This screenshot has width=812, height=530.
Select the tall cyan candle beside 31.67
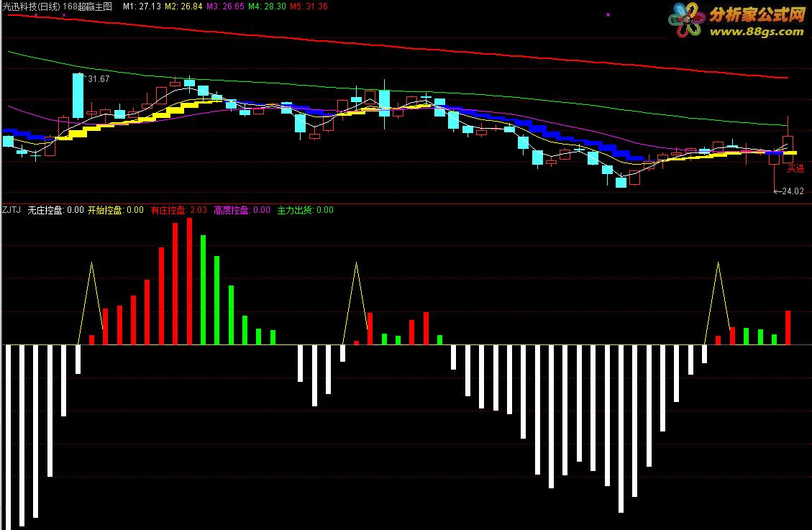(78, 96)
